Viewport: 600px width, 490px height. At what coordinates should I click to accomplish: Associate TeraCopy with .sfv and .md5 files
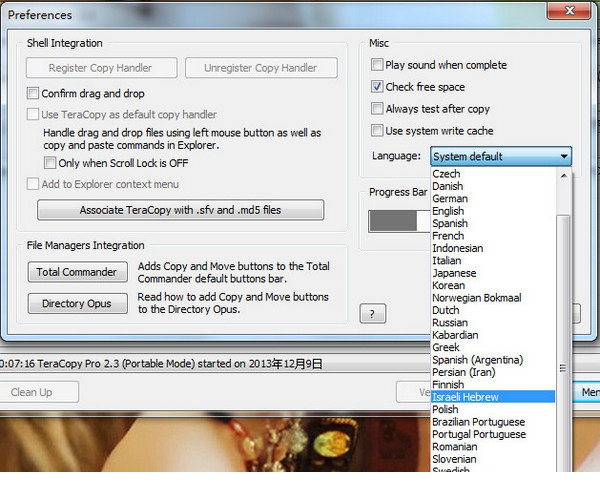(x=181, y=210)
